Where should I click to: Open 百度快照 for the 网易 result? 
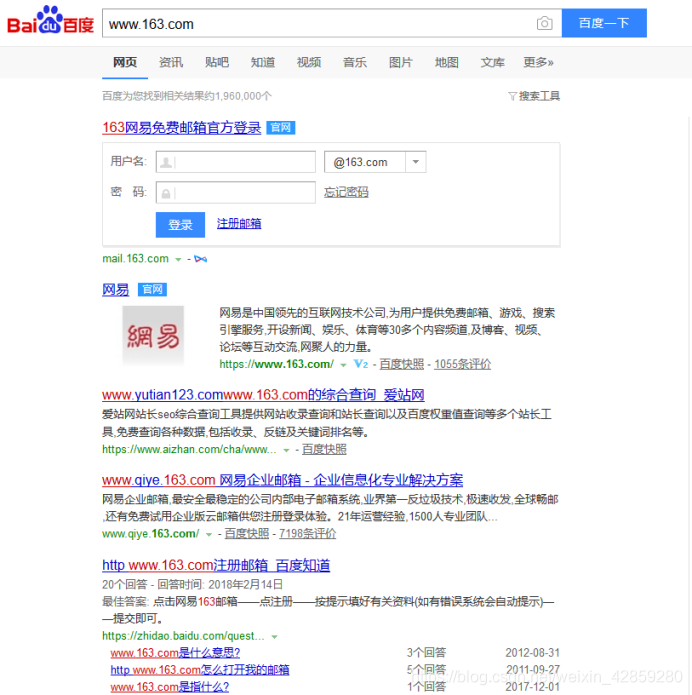402,364
